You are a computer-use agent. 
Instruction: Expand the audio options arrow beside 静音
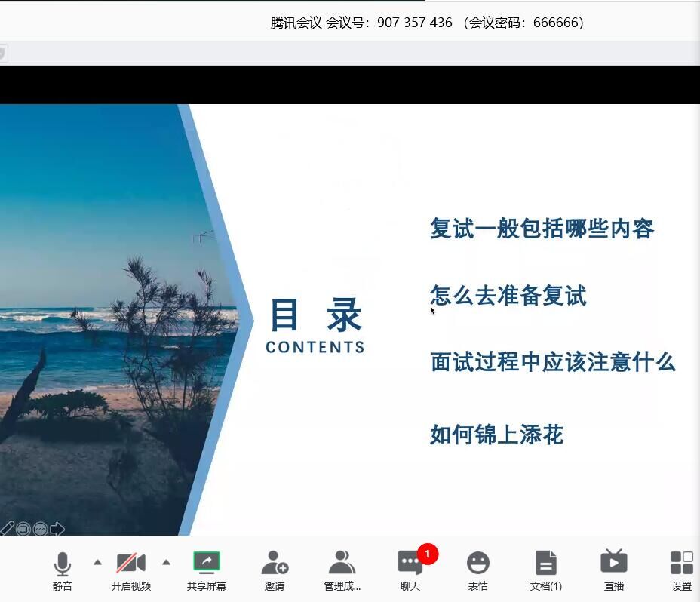point(97,562)
